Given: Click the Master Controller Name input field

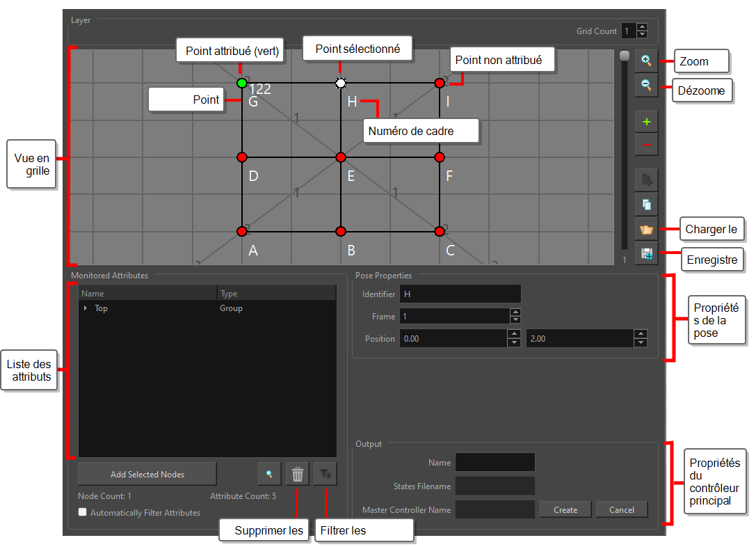Looking at the screenshot, I should [x=494, y=509].
